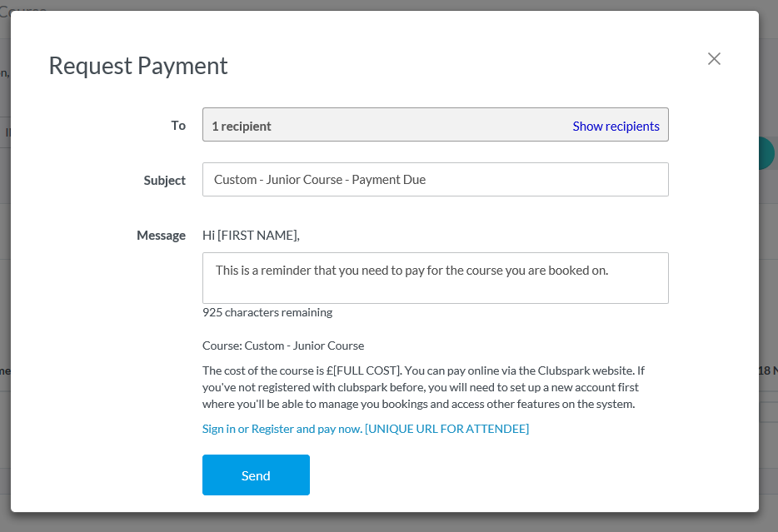This screenshot has width=778, height=532.
Task: Click the 'To' field label
Action: pyautogui.click(x=178, y=125)
